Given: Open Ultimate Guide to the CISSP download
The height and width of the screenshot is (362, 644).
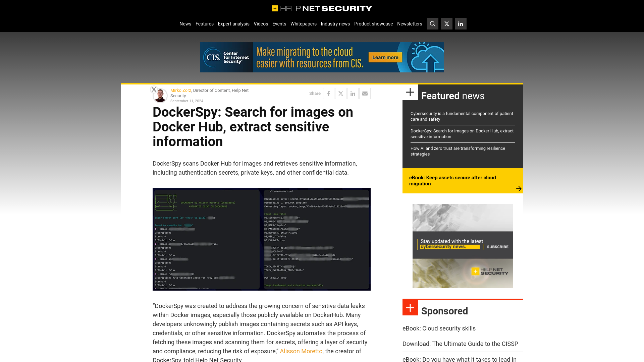Looking at the screenshot, I should point(460,344).
